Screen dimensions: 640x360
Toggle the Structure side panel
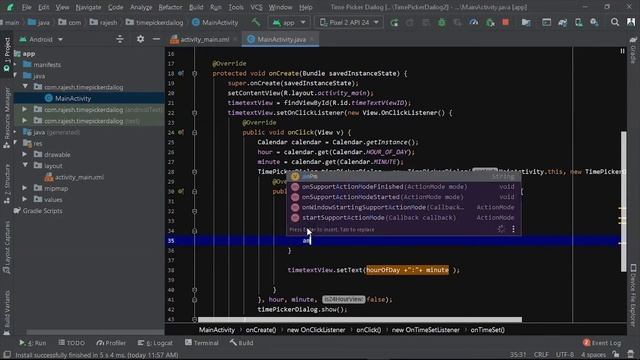[7, 184]
